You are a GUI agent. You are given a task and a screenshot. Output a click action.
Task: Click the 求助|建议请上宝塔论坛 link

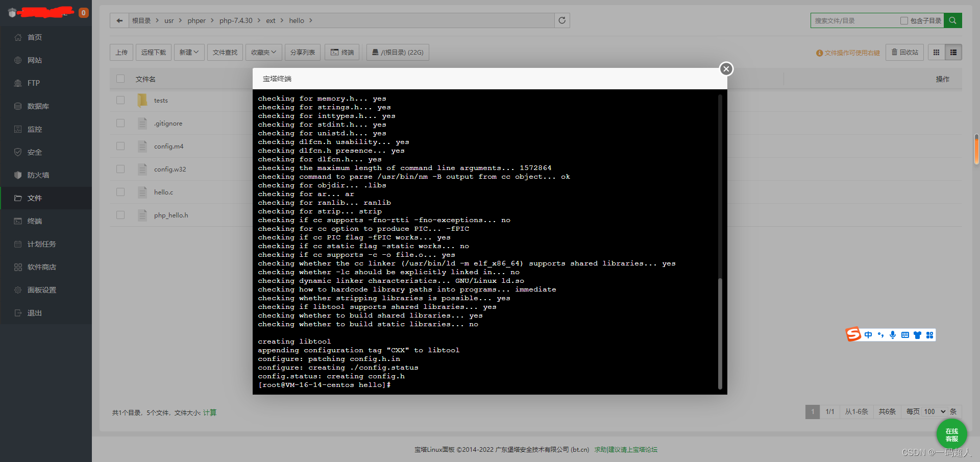point(626,450)
